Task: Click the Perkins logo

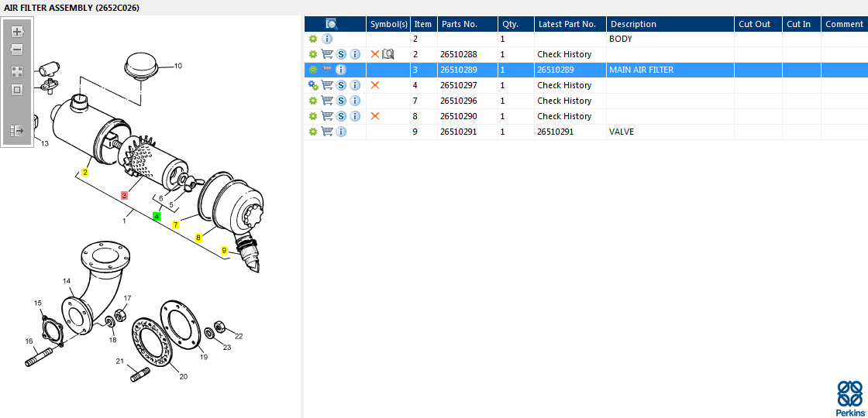Action: [849, 398]
